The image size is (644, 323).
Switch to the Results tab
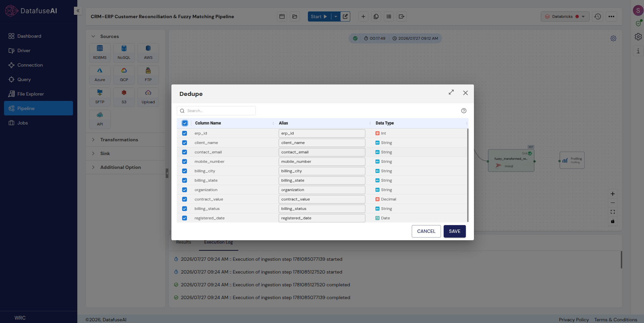pos(184,242)
